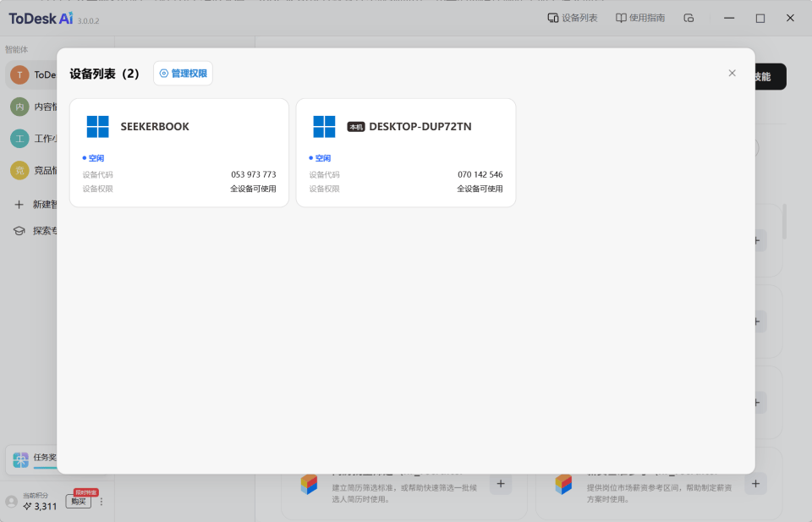Click device code 070 142 546
Viewport: 812px width, 522px height.
(x=480, y=174)
